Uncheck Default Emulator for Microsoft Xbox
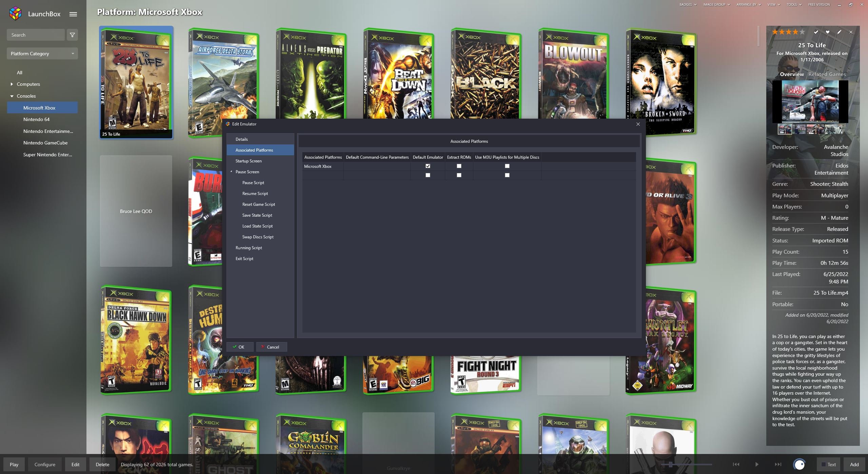This screenshot has width=868, height=474. [428, 166]
